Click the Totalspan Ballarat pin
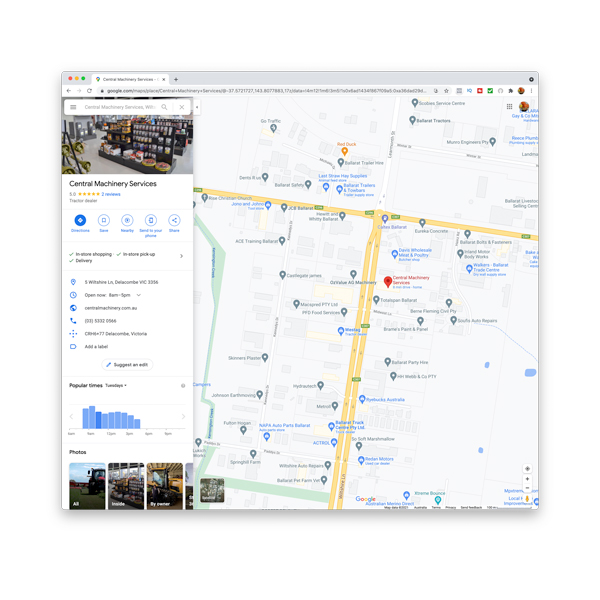Screen dimensions: 600x600 376,300
